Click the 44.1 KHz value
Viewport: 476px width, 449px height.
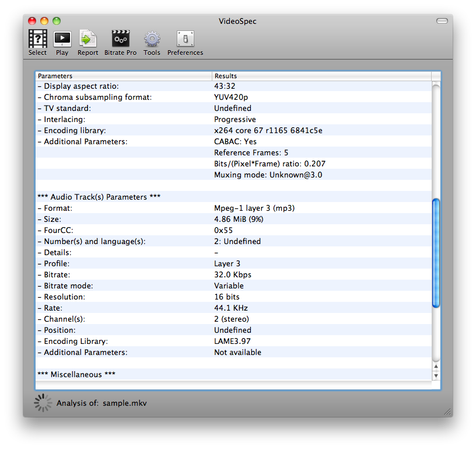[231, 308]
